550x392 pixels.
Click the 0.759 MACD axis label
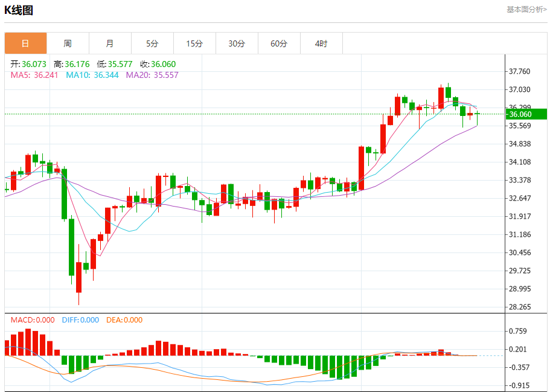pos(519,331)
